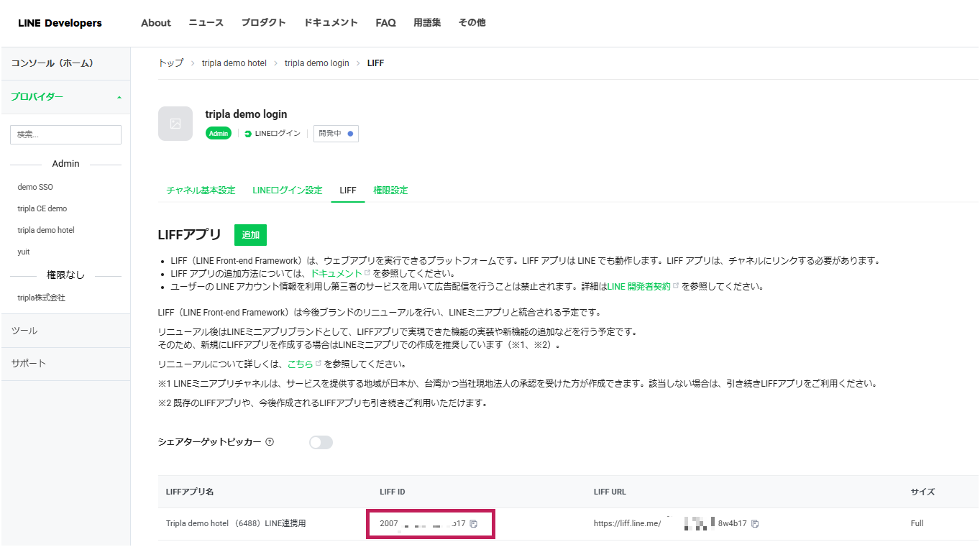Click the external-link icon after the ドキュメント bullet link

[x=367, y=273]
